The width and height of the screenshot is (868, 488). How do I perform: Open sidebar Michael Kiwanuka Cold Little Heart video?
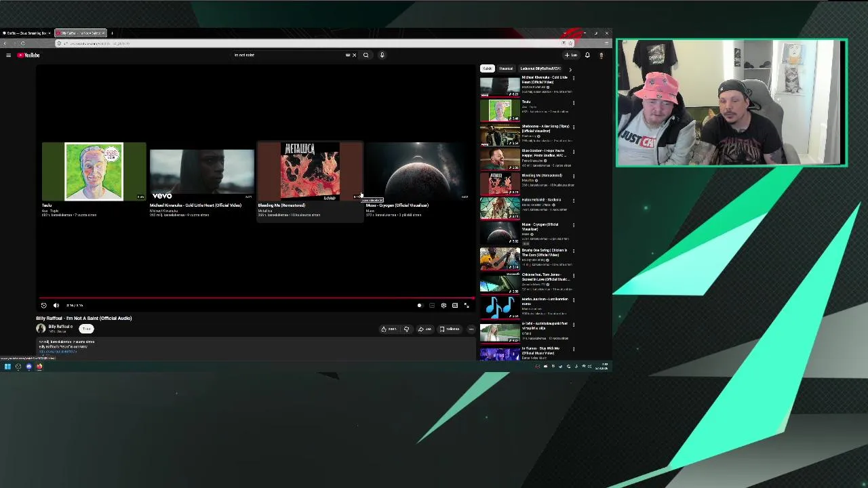coord(526,86)
